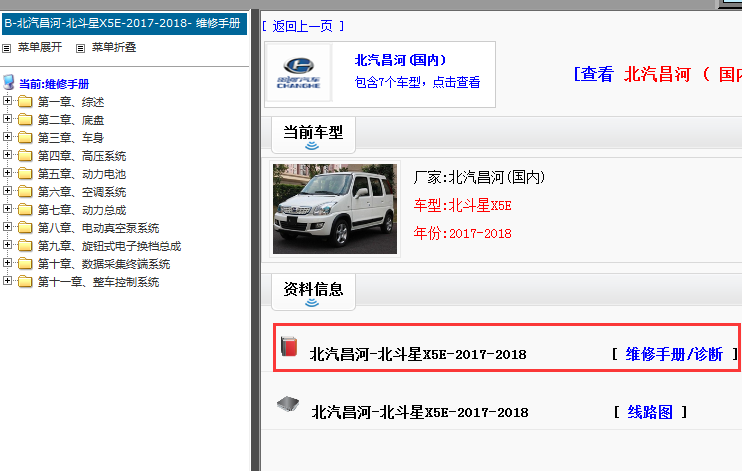Screen dimensions: 742x471
Task: Open 第九章、旋钮式电子换档总成 chapter
Action: (109, 246)
